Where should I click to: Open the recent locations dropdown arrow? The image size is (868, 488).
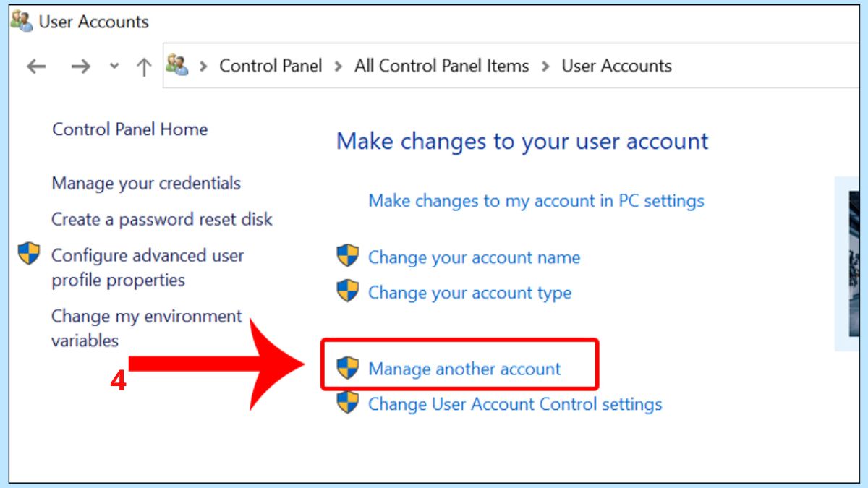pyautogui.click(x=114, y=67)
